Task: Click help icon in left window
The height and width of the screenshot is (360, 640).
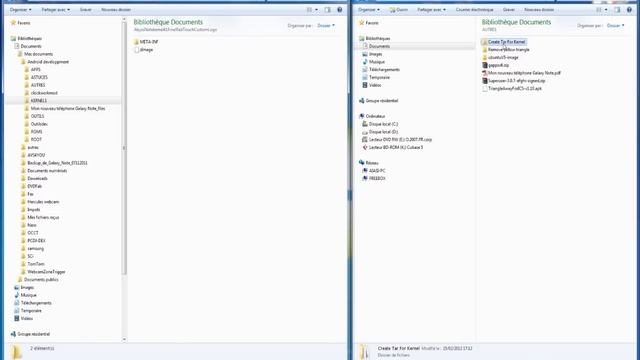Action: point(340,9)
